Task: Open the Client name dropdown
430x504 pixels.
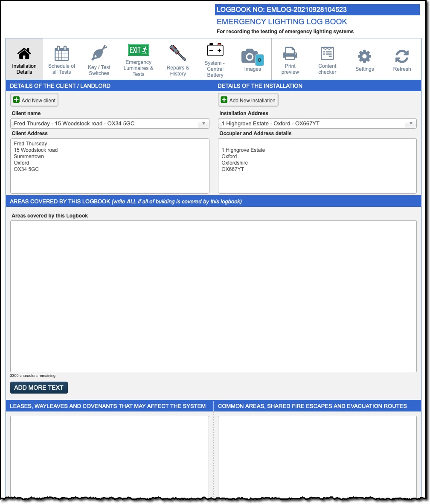Action: [x=110, y=123]
